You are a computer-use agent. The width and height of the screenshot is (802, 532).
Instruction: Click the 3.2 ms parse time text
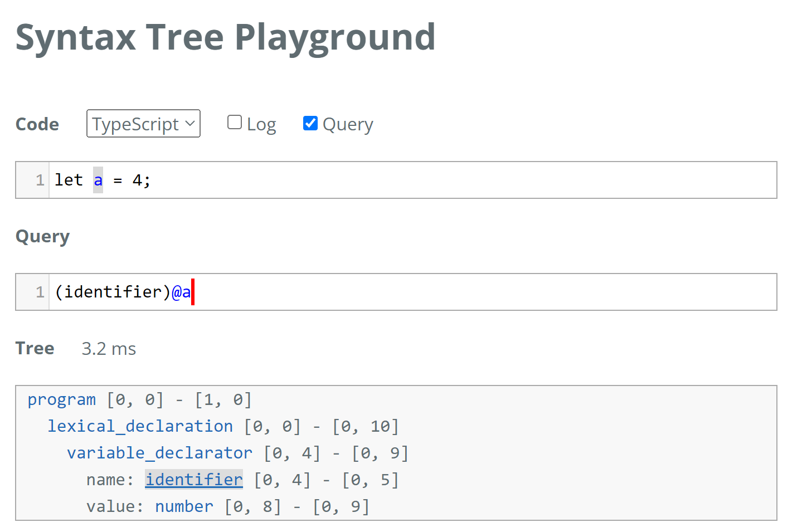click(109, 349)
